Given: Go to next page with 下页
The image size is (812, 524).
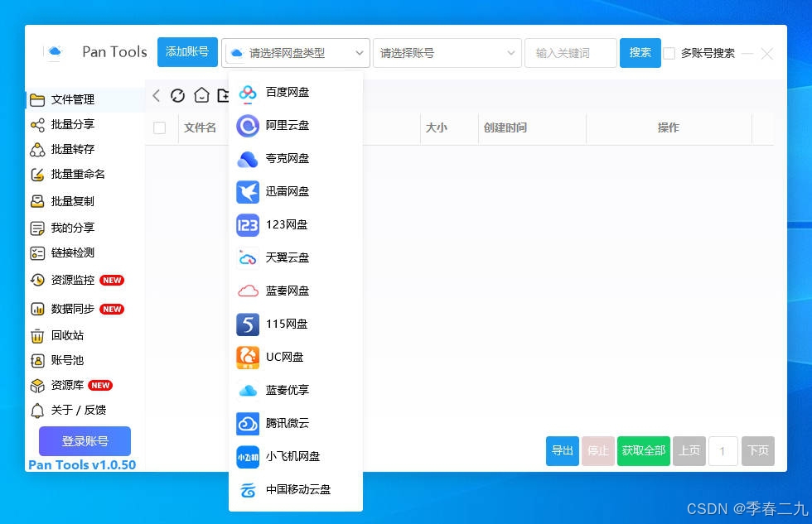Looking at the screenshot, I should 758,451.
